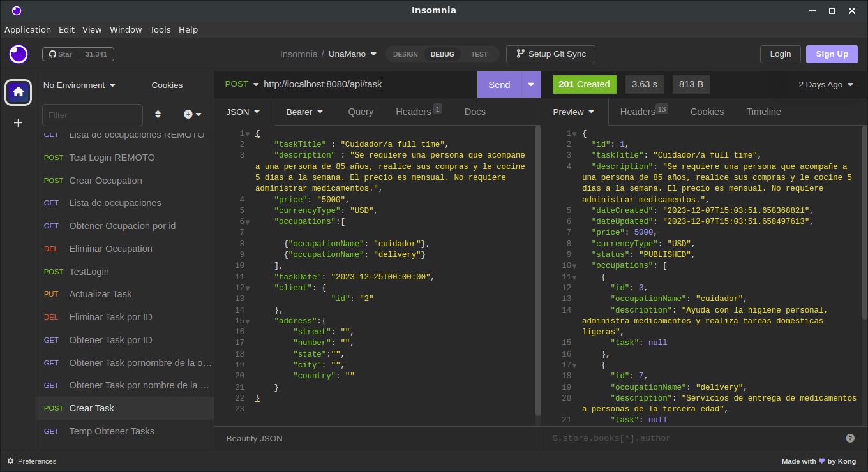Collapse the client object on line 12
This screenshot has width=868, height=472.
[x=248, y=288]
